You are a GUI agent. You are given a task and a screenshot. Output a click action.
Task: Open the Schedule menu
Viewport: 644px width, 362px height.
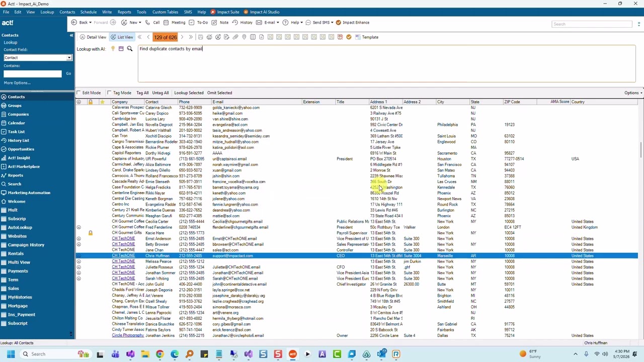(88, 12)
